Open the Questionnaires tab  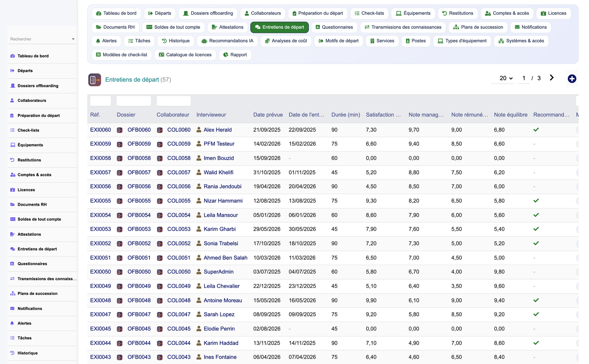coord(334,27)
